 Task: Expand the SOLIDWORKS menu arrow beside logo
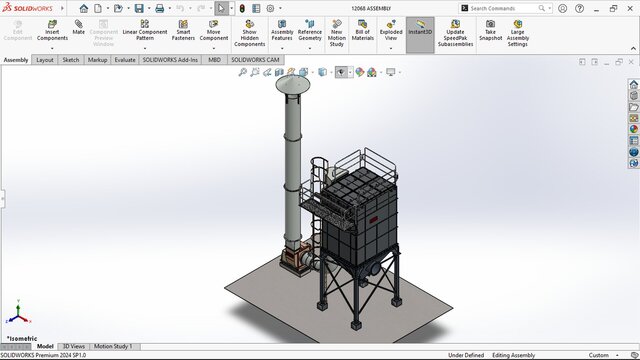coord(62,8)
